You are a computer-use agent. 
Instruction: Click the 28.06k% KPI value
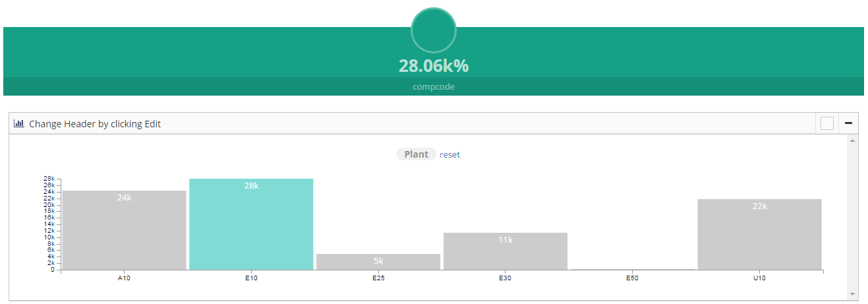434,65
